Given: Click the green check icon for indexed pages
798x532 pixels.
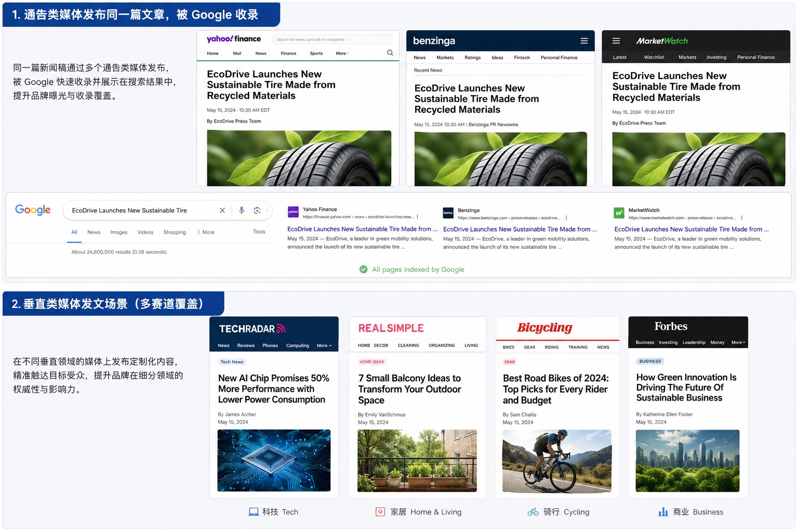Looking at the screenshot, I should tap(364, 269).
